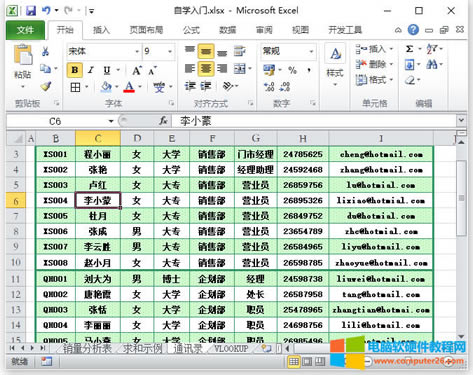
Task: Click the Increase Font Size icon
Action: pyautogui.click(x=136, y=70)
